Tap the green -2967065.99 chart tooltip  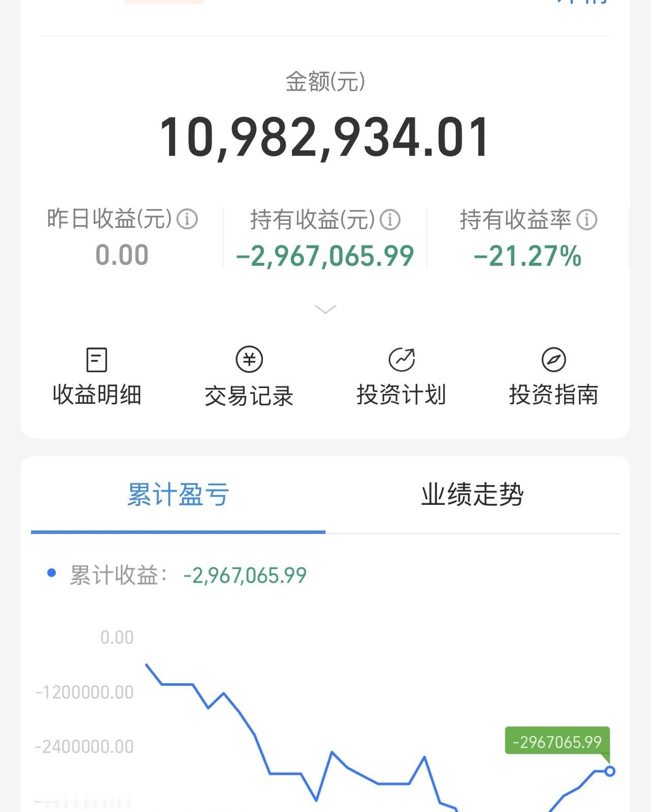[x=557, y=741]
